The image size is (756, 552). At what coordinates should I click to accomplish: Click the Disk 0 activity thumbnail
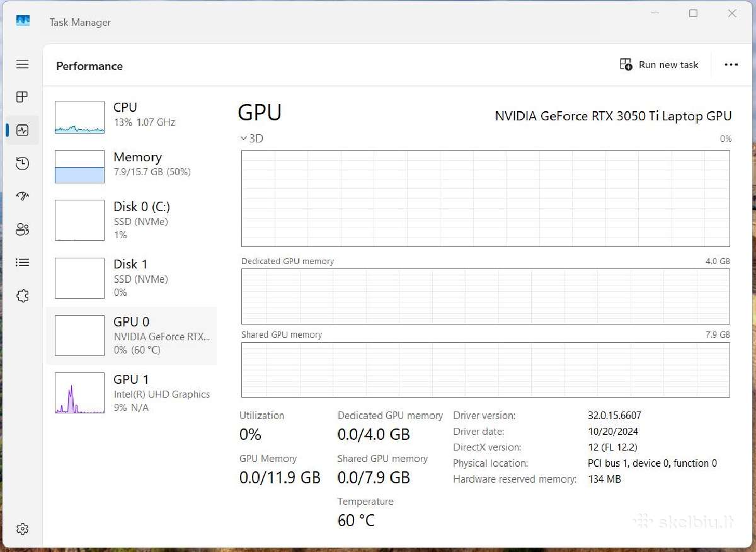(79, 220)
